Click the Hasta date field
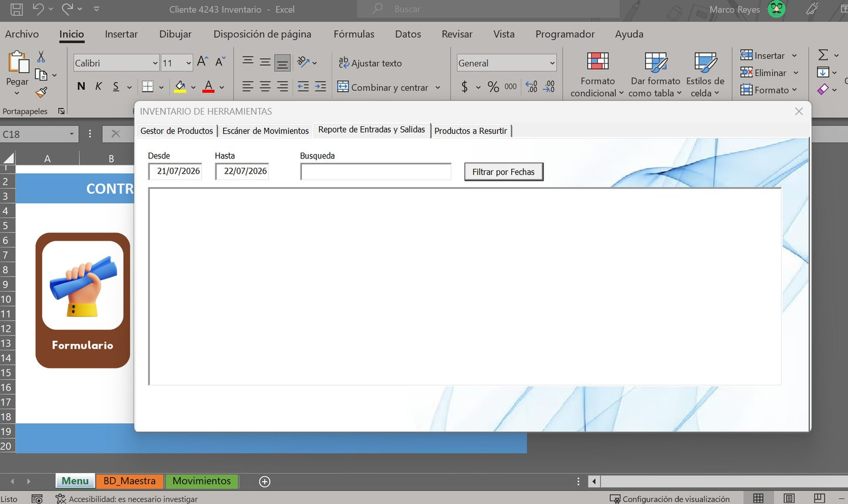Viewport: 848px width, 504px height. pos(242,171)
